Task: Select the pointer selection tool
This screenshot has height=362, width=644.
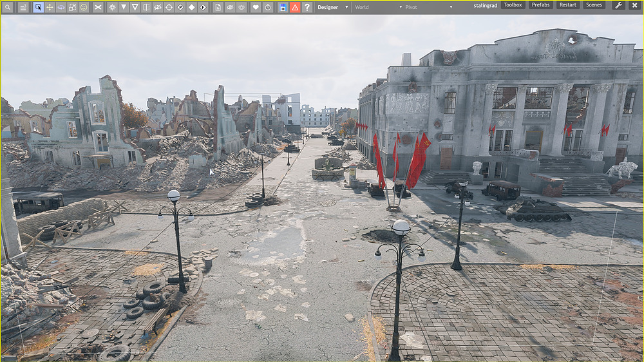Action: 38,7
